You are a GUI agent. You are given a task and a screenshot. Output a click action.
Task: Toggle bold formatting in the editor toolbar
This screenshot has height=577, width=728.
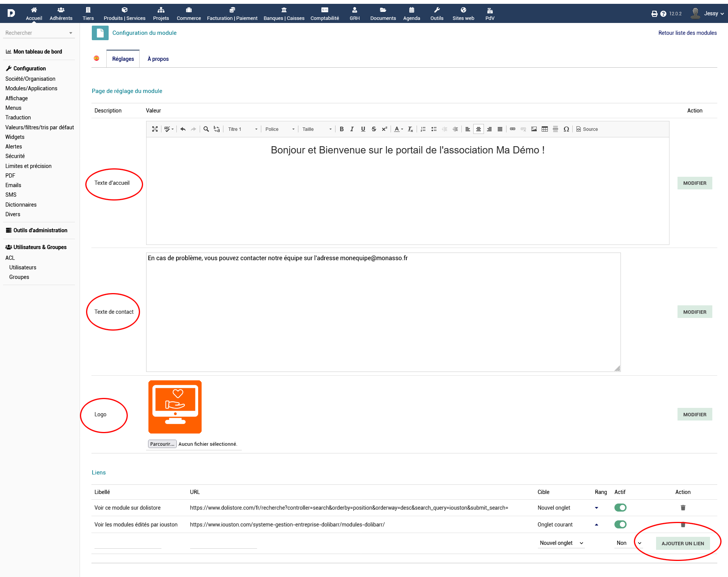(x=342, y=129)
